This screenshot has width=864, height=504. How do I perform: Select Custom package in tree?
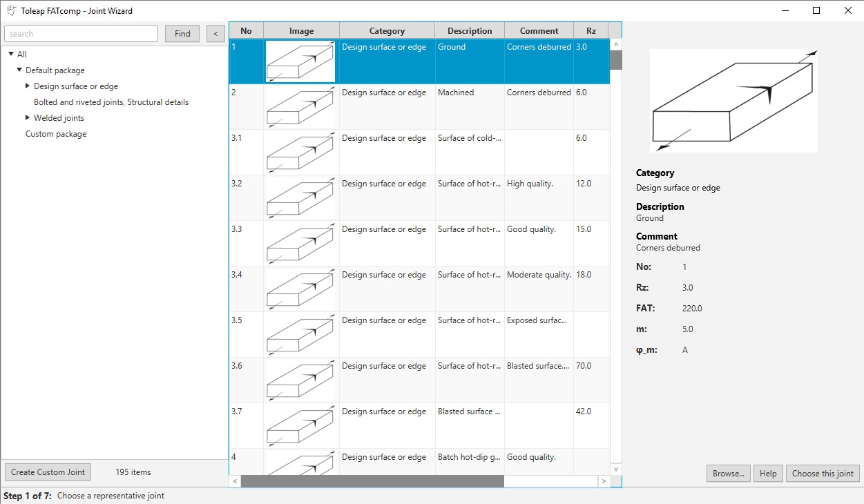pyautogui.click(x=56, y=134)
